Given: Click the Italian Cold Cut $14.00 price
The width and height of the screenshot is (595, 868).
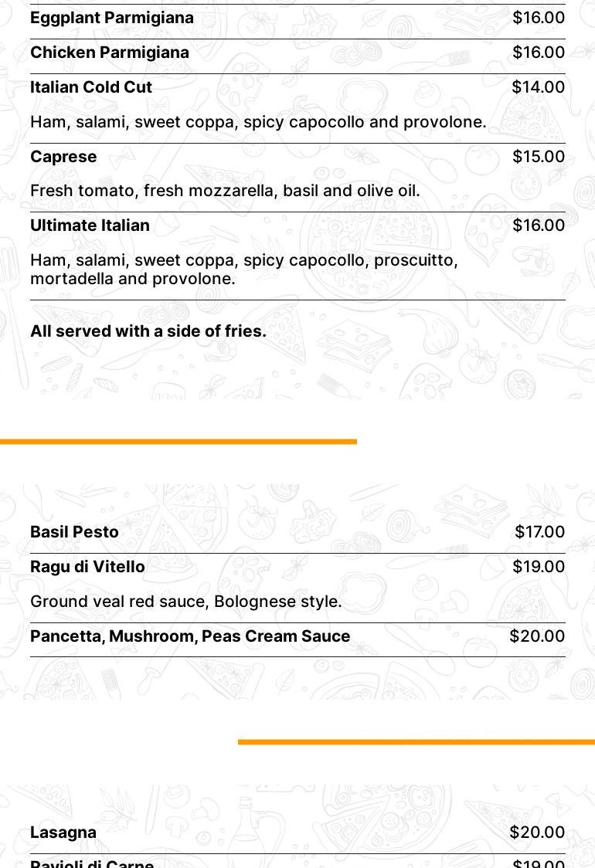Looking at the screenshot, I should tap(538, 87).
